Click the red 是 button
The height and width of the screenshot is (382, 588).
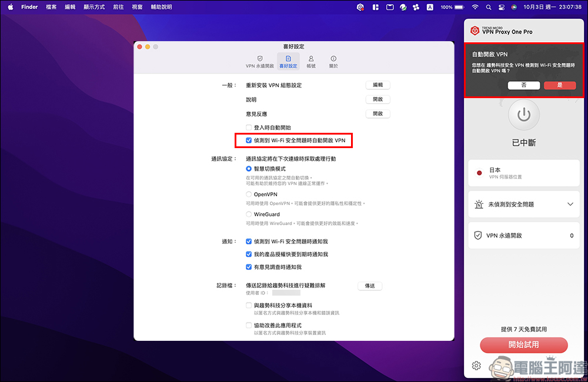click(x=559, y=85)
